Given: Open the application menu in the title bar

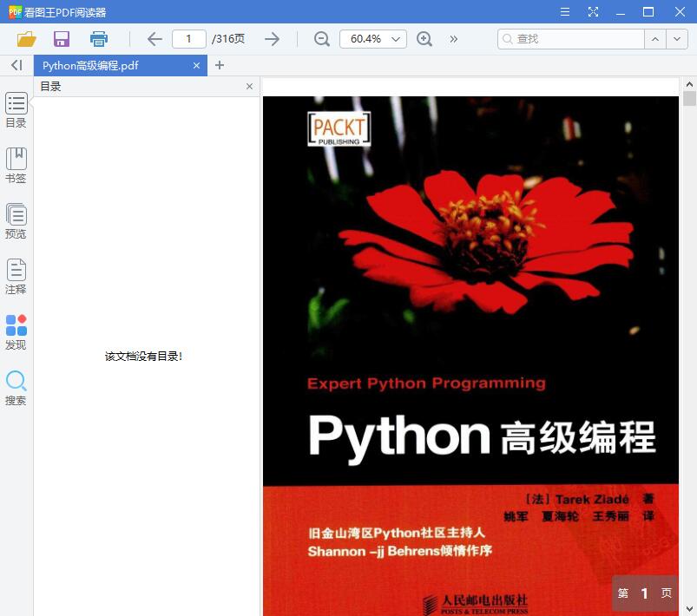Looking at the screenshot, I should tap(564, 12).
